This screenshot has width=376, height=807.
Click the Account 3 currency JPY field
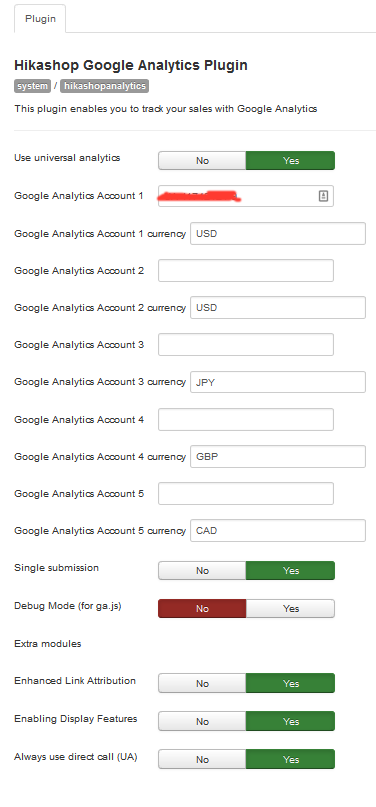click(278, 382)
